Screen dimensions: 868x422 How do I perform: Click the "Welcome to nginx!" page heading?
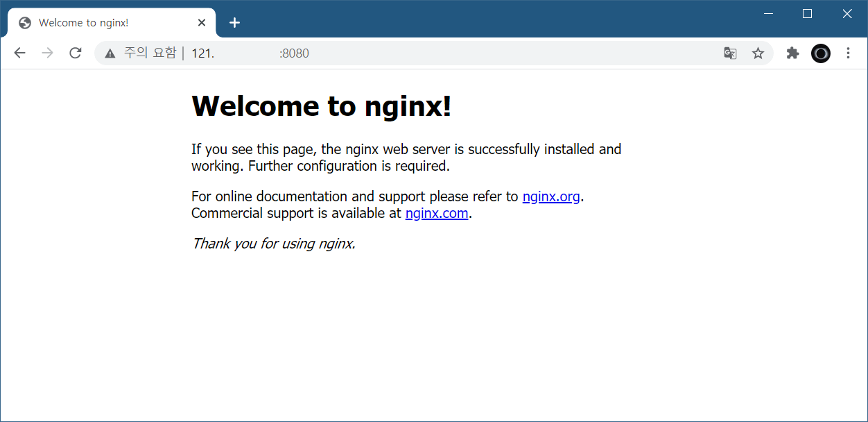click(321, 106)
